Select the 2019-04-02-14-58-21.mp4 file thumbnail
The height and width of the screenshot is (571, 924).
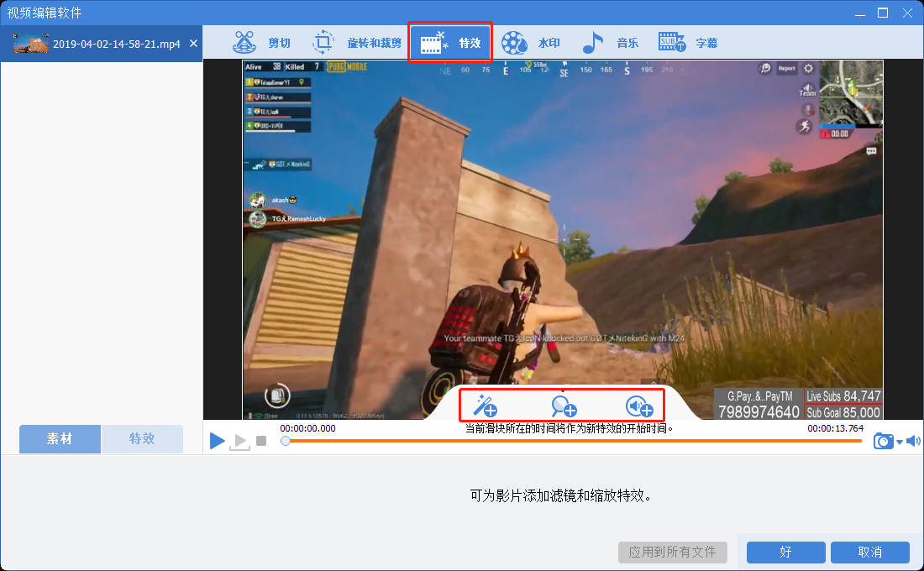(x=31, y=44)
